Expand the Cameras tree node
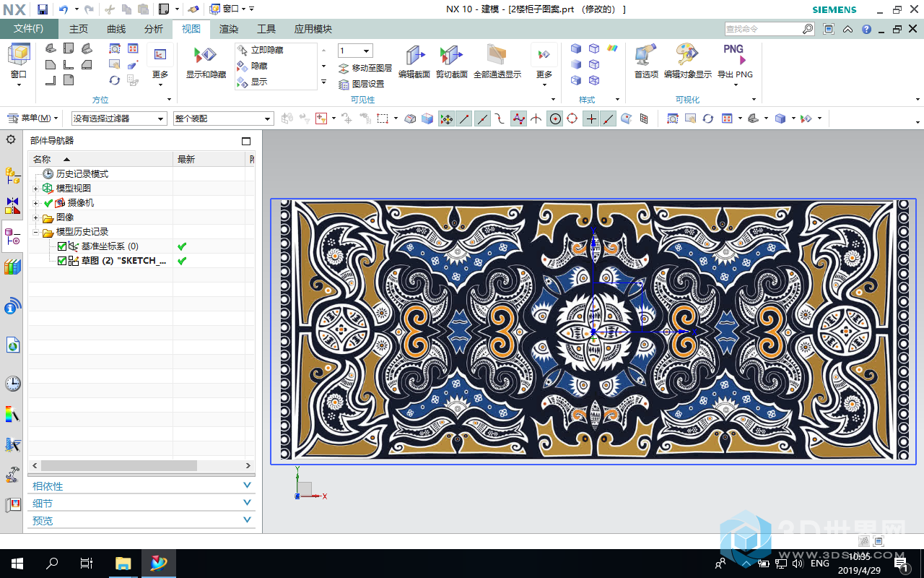The height and width of the screenshot is (578, 924). point(35,203)
